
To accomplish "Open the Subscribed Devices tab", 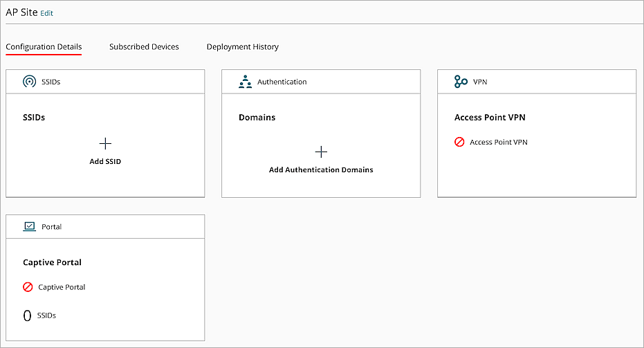I will 144,47.
